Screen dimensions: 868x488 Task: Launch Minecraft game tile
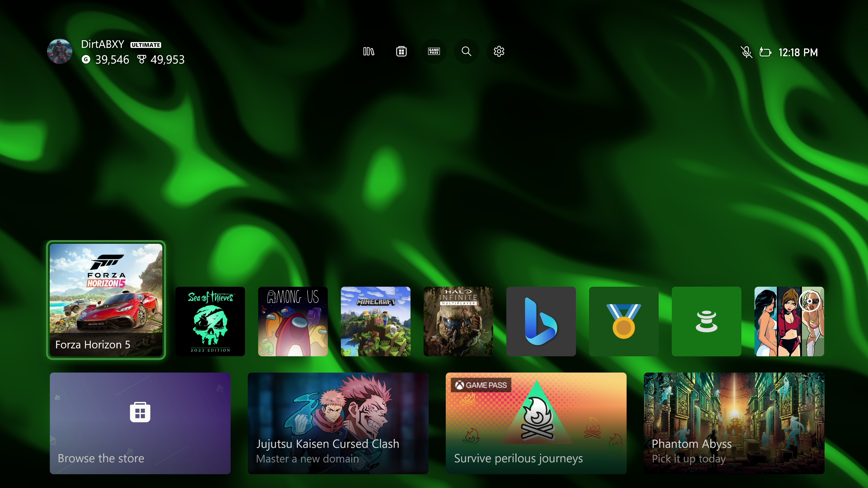coord(375,321)
